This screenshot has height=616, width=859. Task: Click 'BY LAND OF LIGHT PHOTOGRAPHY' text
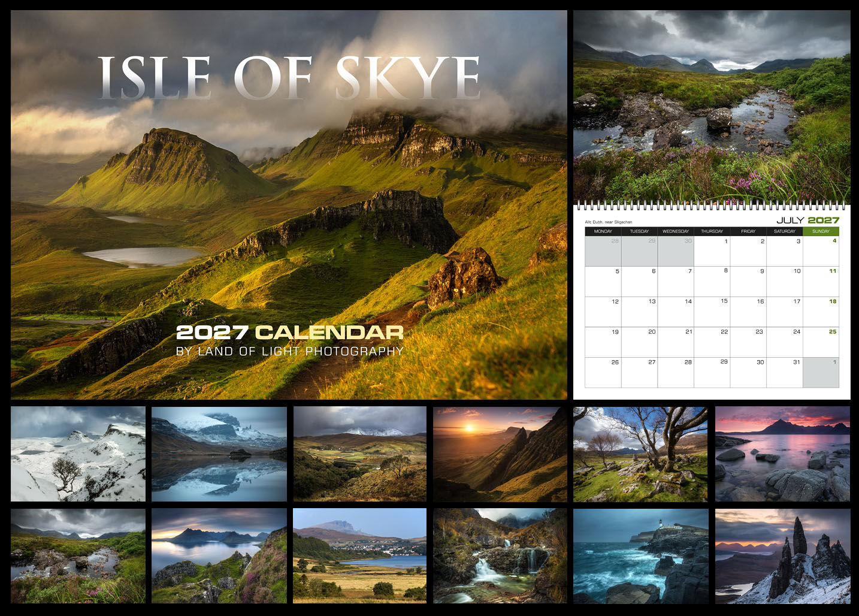[290, 351]
